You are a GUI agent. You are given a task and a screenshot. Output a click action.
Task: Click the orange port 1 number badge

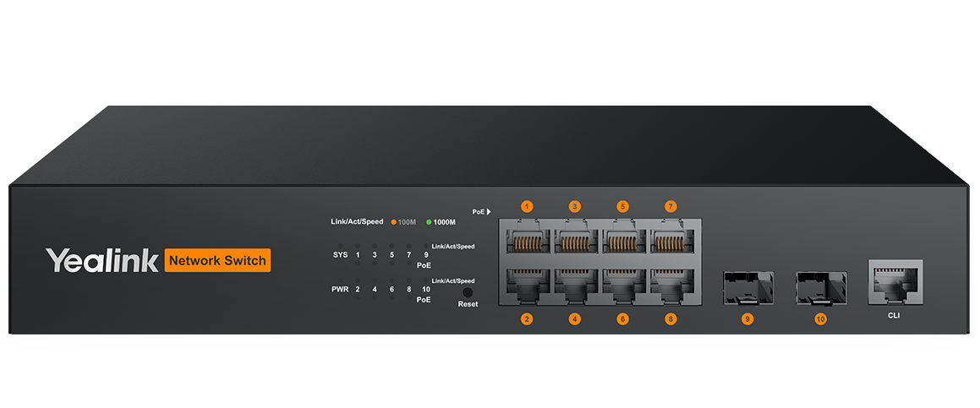click(x=527, y=206)
